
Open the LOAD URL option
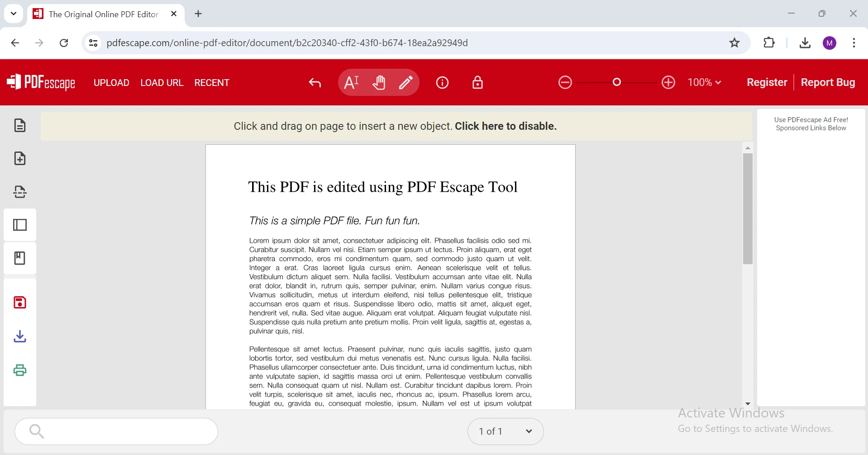pos(162,83)
